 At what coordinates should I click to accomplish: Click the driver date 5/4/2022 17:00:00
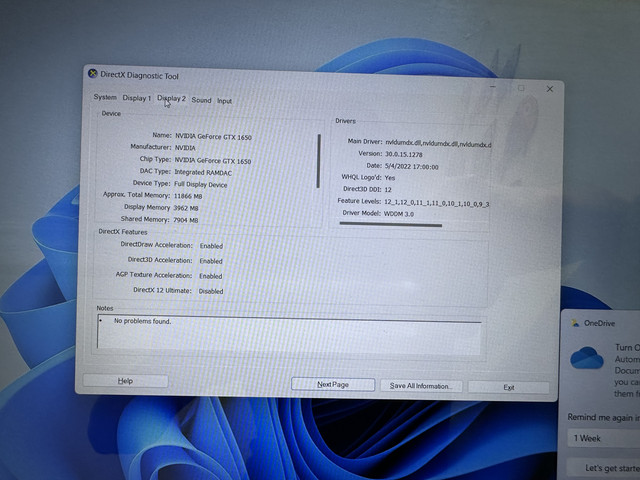coord(411,167)
